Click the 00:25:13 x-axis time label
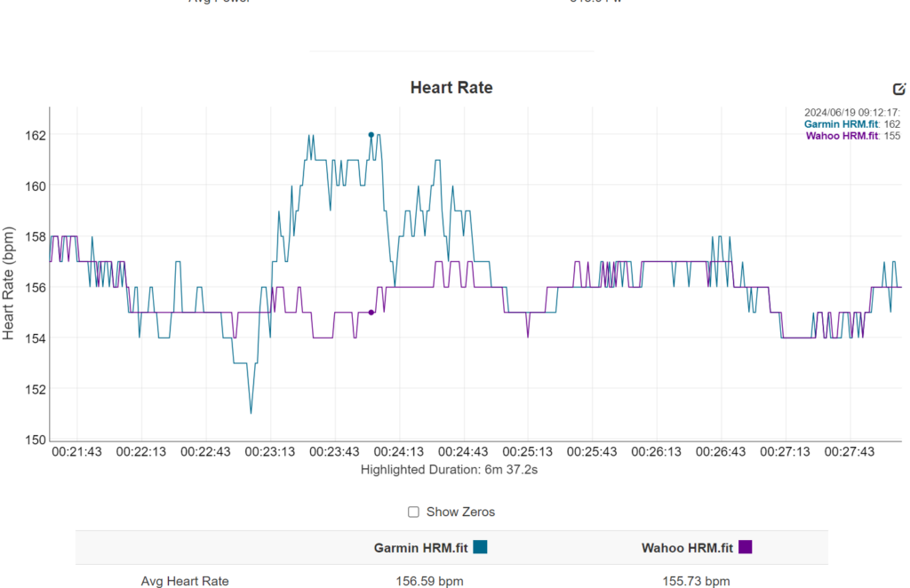 pos(529,452)
